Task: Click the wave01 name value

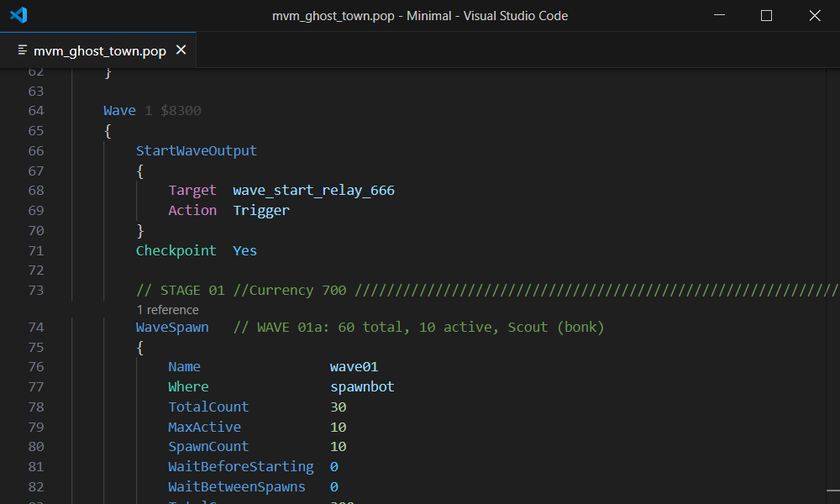Action: tap(354, 367)
